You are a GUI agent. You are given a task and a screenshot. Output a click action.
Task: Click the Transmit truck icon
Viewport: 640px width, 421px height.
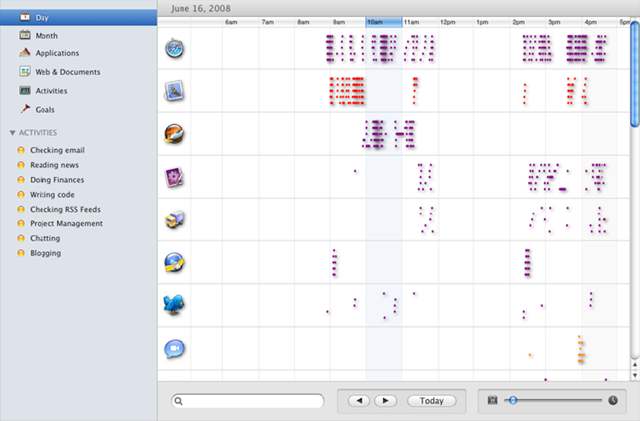click(x=174, y=220)
